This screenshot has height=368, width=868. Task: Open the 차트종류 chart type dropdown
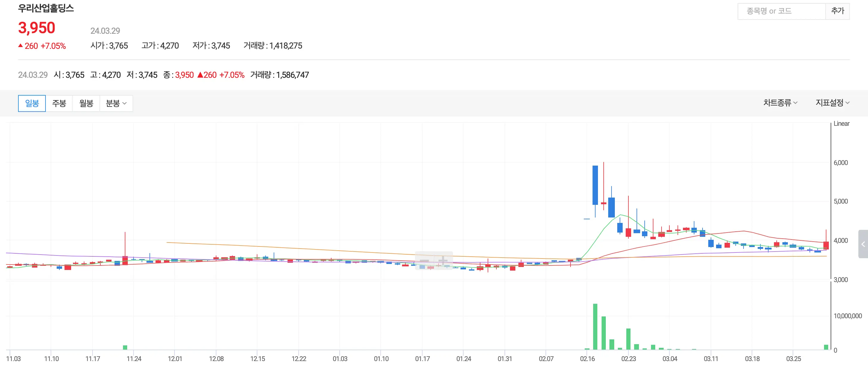coord(780,103)
